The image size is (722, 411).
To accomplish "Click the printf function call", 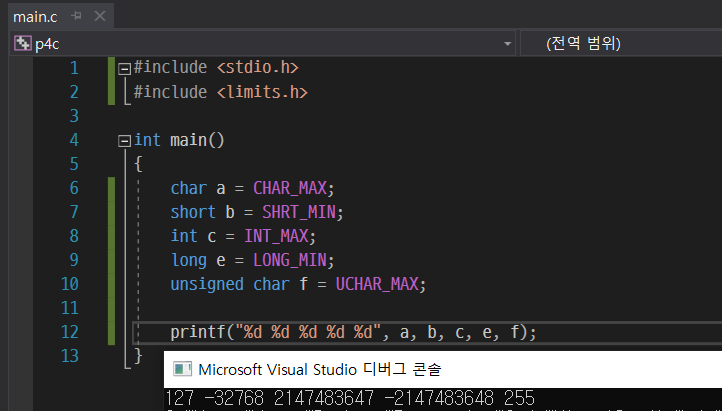I will (198, 332).
